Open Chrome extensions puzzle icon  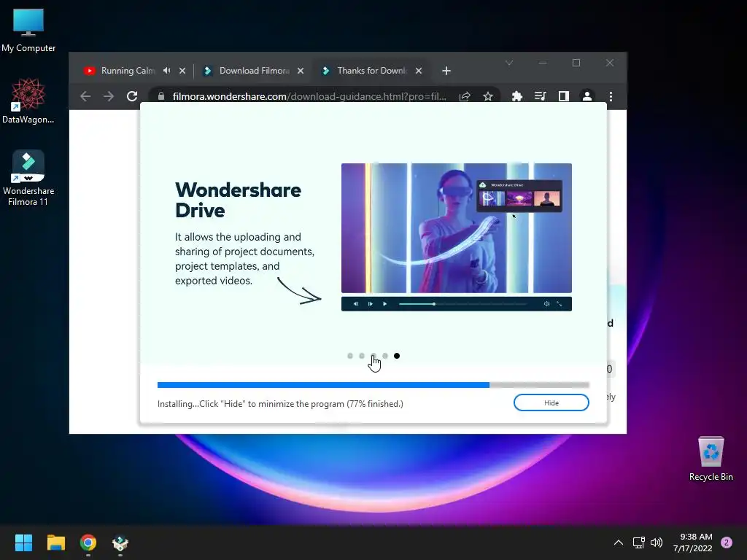[x=517, y=97]
